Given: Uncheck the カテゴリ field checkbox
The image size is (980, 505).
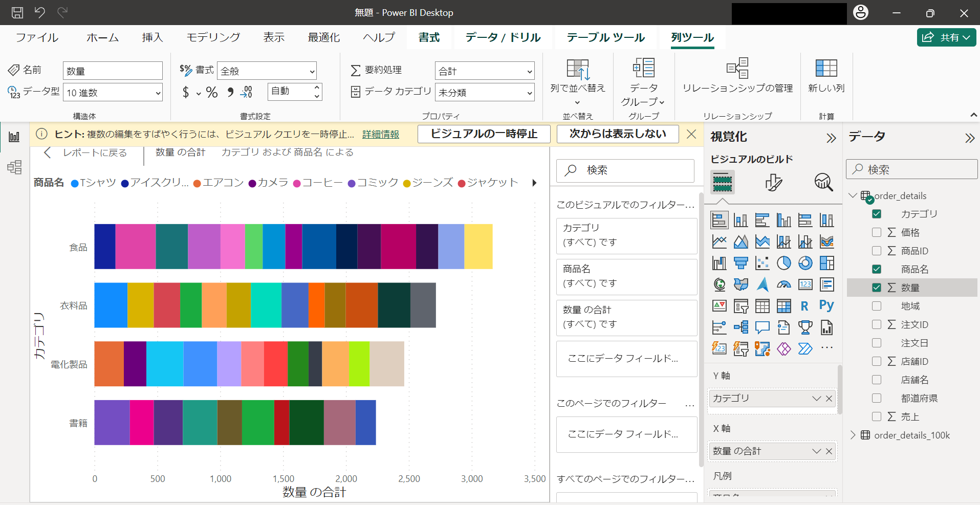Looking at the screenshot, I should [877, 214].
